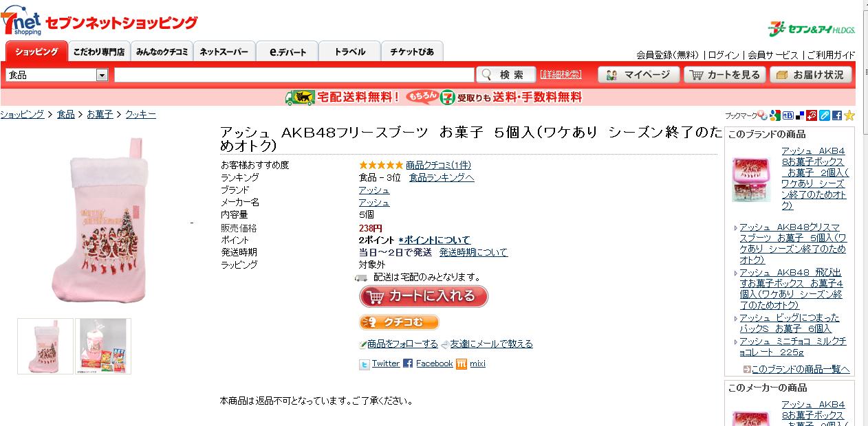Check お届け状況 delivery status
The image size is (868, 426).
point(810,75)
